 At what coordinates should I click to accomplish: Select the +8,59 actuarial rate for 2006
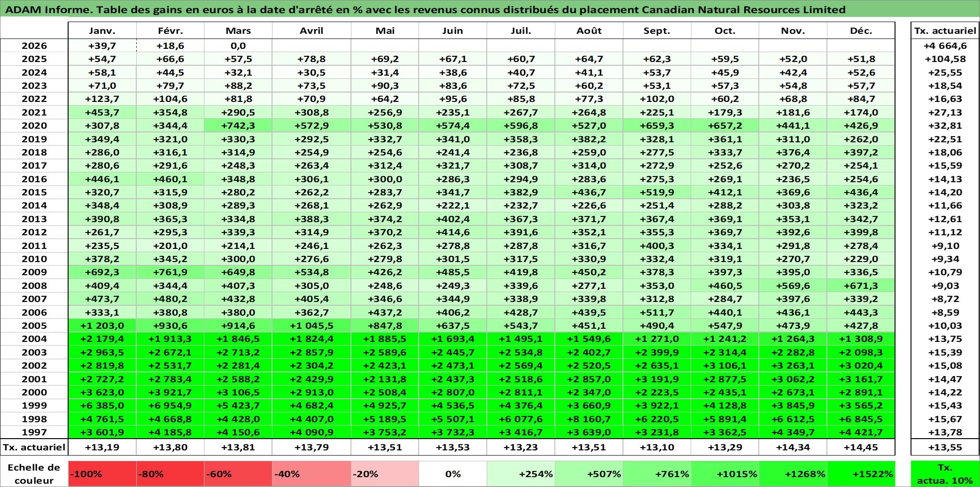pyautogui.click(x=945, y=312)
